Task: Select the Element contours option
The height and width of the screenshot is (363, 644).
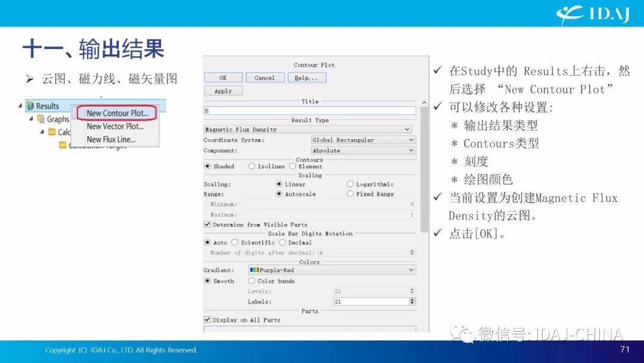Action: click(292, 166)
